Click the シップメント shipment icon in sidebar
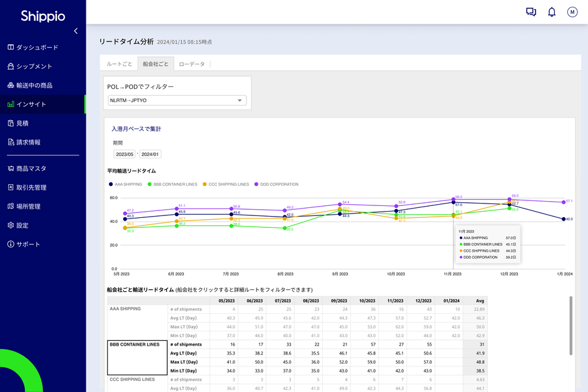This screenshot has height=392, width=588. (11, 66)
